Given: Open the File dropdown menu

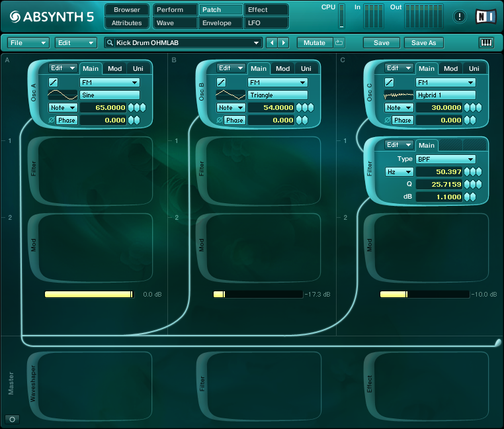Looking at the screenshot, I should pyautogui.click(x=28, y=43).
